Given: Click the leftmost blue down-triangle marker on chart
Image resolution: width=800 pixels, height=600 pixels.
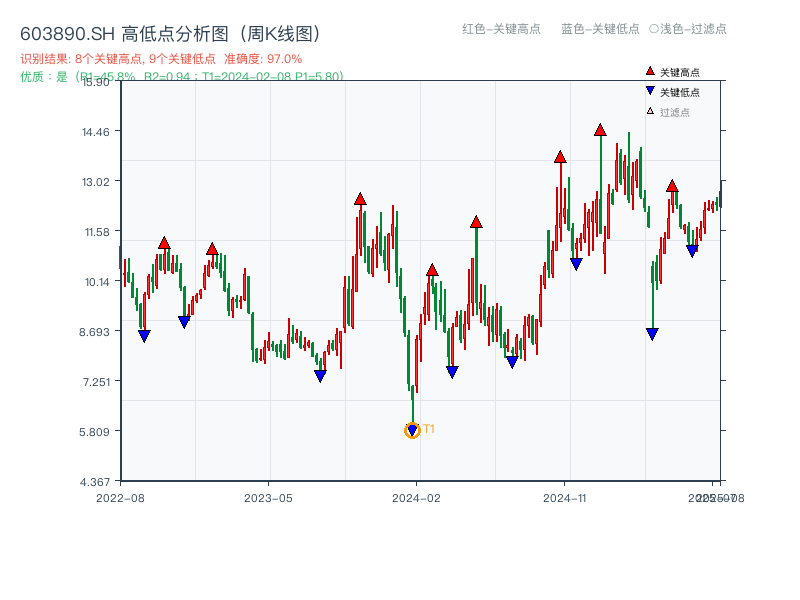Looking at the screenshot, I should tap(143, 333).
